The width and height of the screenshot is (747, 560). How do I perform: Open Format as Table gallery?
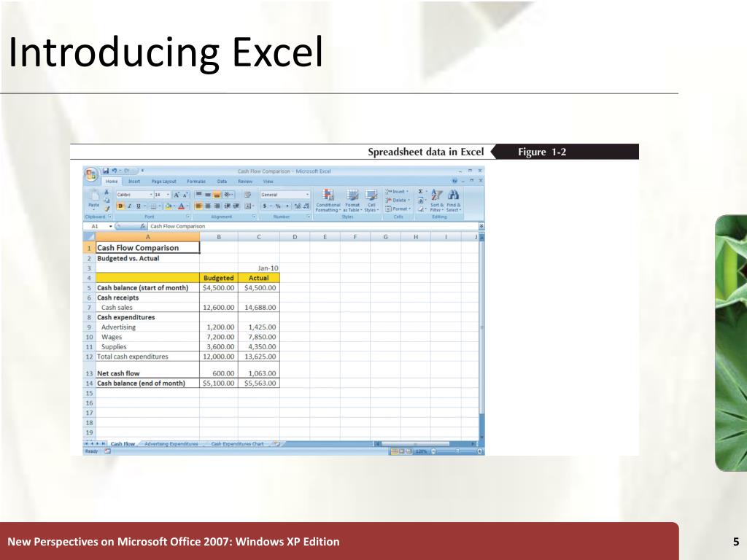pyautogui.click(x=352, y=201)
